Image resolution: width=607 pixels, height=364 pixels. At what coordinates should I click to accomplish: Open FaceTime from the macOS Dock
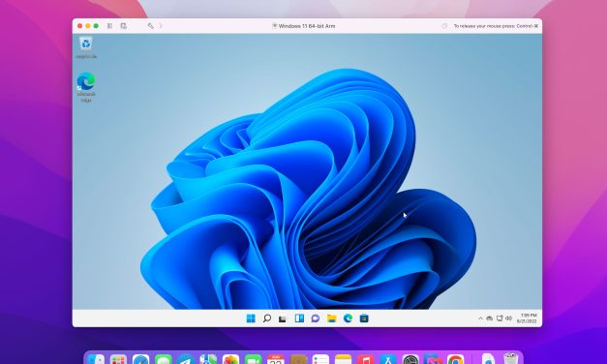pos(254,359)
